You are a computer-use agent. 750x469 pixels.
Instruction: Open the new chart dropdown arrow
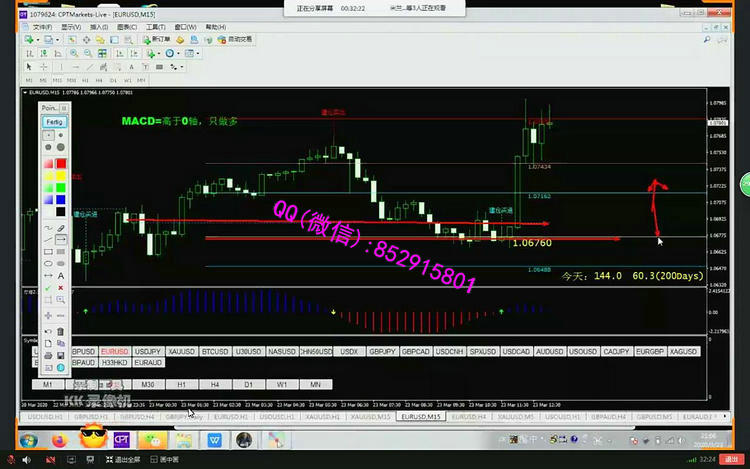pyautogui.click(x=38, y=40)
